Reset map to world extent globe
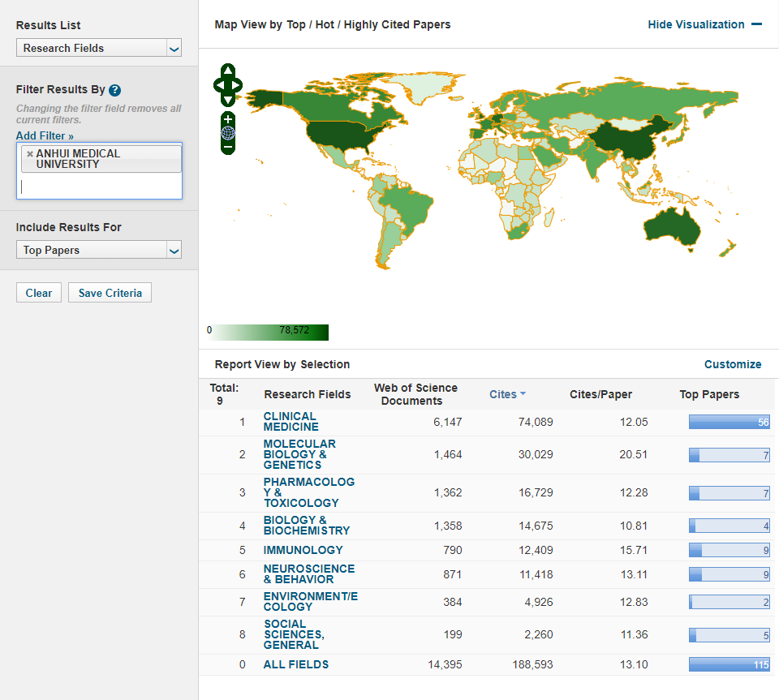 pyautogui.click(x=228, y=134)
